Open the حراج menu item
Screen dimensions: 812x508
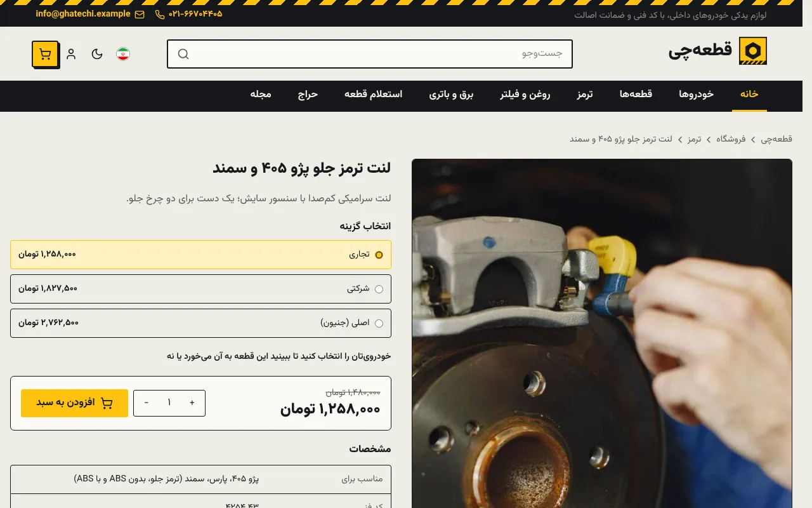pos(308,95)
